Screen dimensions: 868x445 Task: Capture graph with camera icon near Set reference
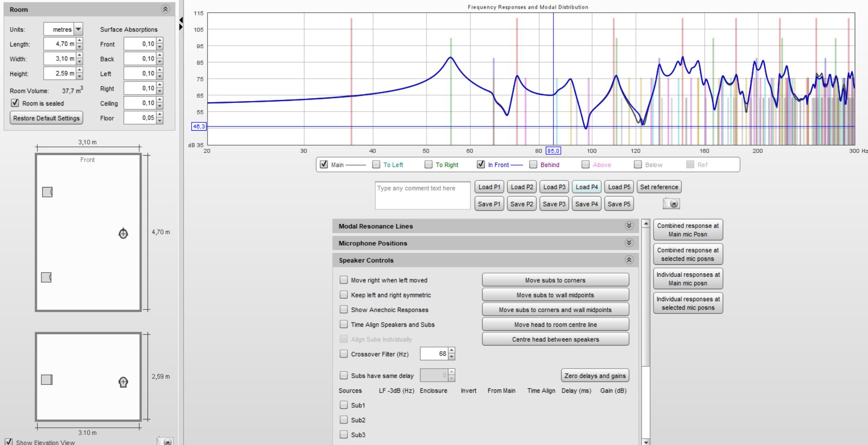[x=671, y=204]
